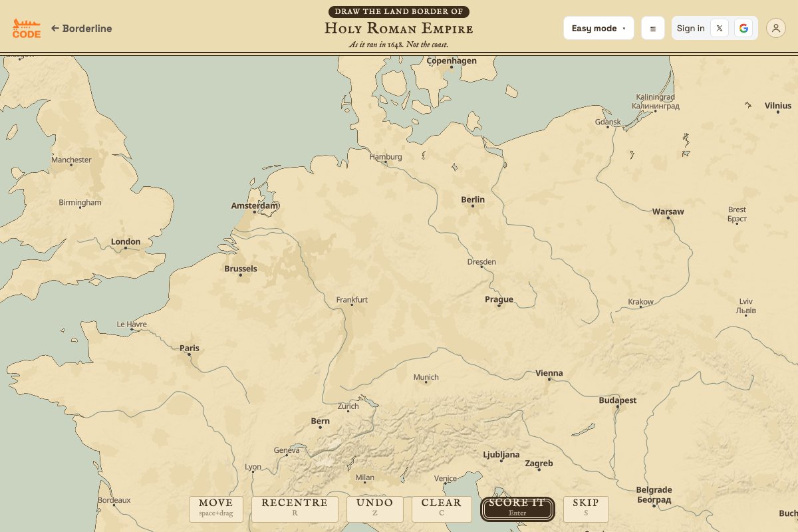Click the Amsterdam city marker
Viewport: 798px width, 532px height.
pos(255,213)
